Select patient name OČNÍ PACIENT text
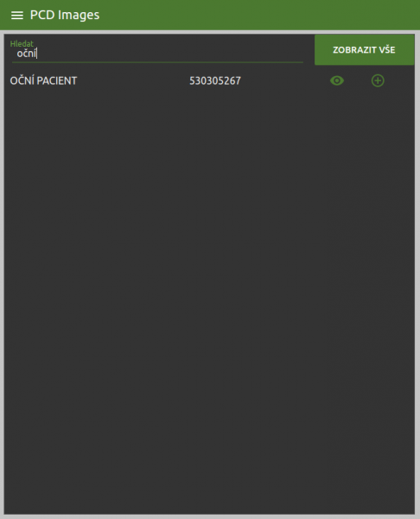 pos(43,80)
